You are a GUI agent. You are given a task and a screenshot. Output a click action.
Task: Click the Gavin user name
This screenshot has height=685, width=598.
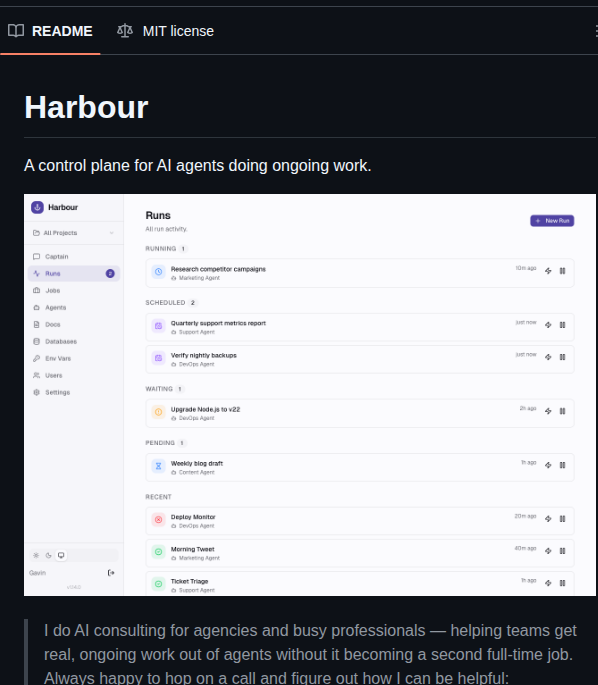click(38, 573)
